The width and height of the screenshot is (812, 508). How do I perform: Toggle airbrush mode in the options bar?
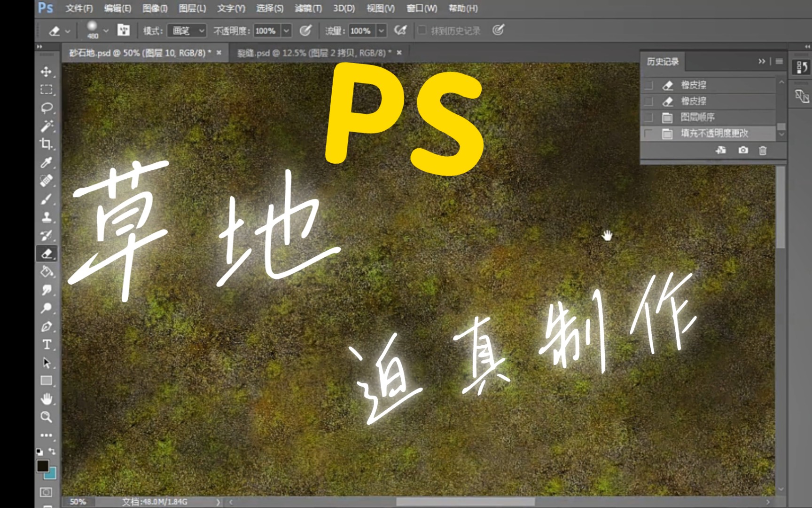tap(400, 30)
